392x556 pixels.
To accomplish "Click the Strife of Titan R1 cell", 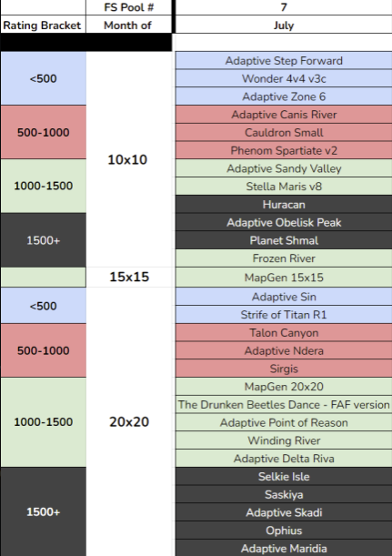I will (x=284, y=315).
